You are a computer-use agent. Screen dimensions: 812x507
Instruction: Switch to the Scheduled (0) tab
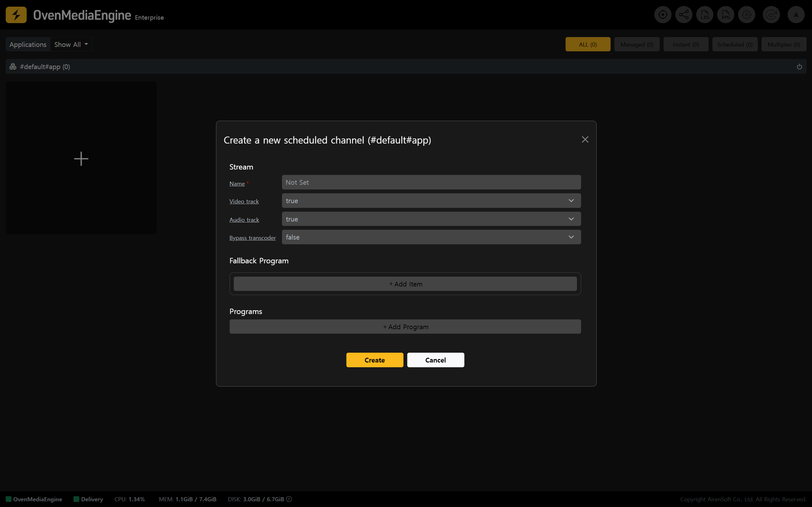(735, 44)
